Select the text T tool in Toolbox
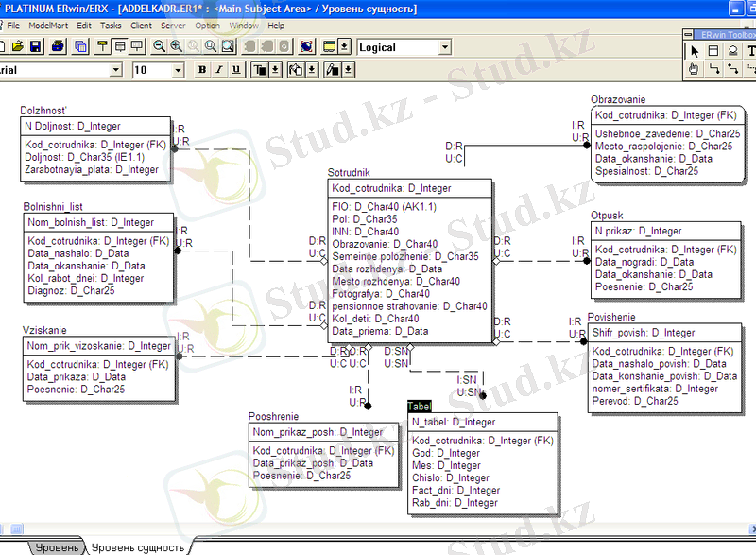The image size is (756, 555). [x=750, y=51]
